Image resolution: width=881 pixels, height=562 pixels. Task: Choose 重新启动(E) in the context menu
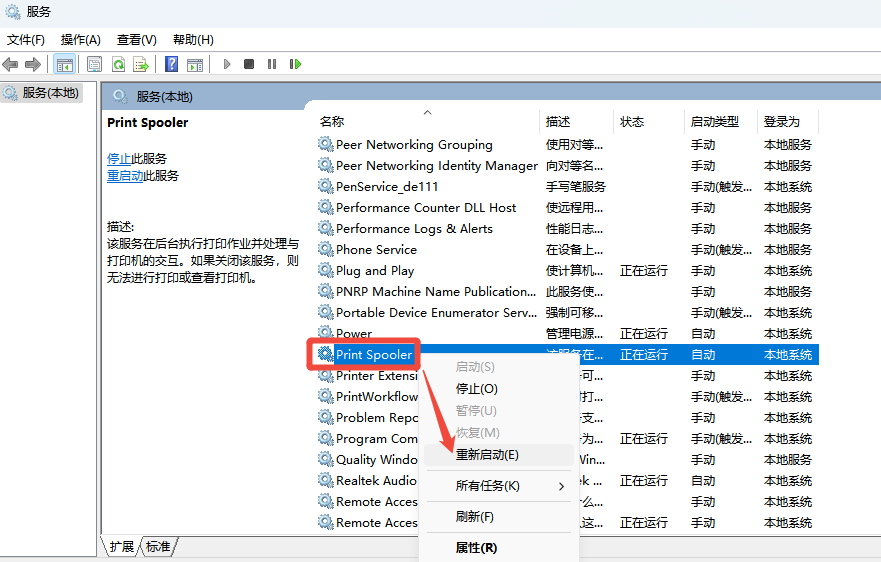coord(498,455)
